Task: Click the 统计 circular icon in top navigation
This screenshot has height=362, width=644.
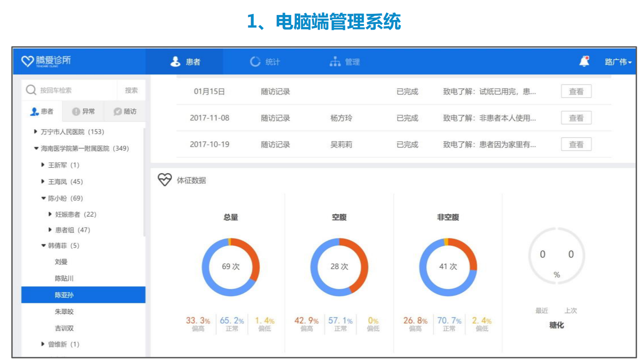Action: tap(255, 62)
